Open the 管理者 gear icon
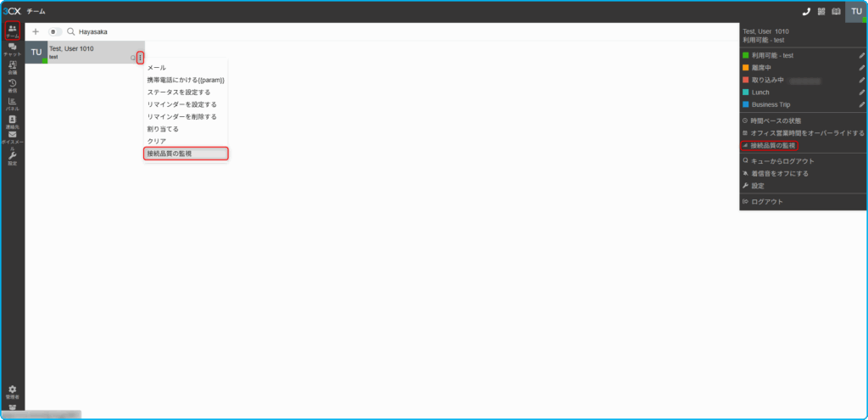This screenshot has height=420, width=868. [x=12, y=392]
